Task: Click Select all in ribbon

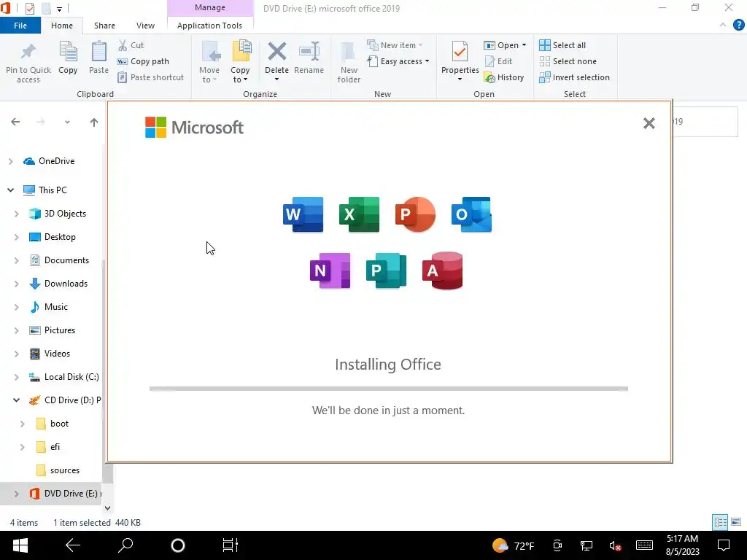Action: pyautogui.click(x=562, y=45)
